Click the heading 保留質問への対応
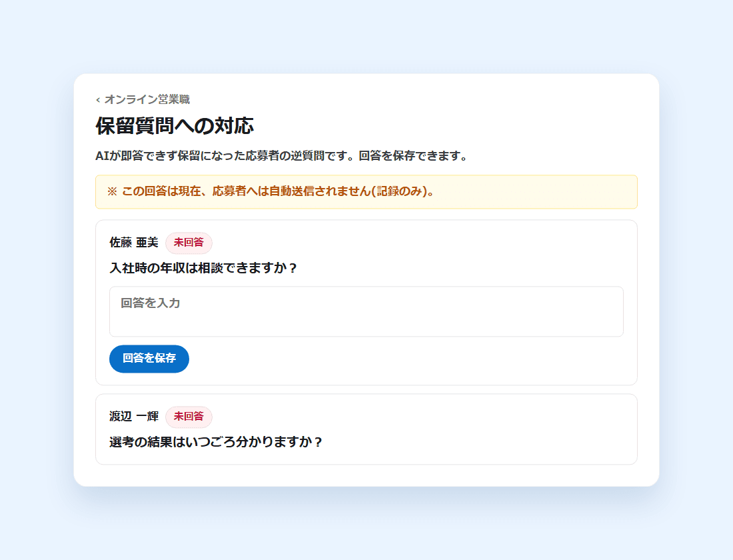The width and height of the screenshot is (733, 560). click(175, 126)
